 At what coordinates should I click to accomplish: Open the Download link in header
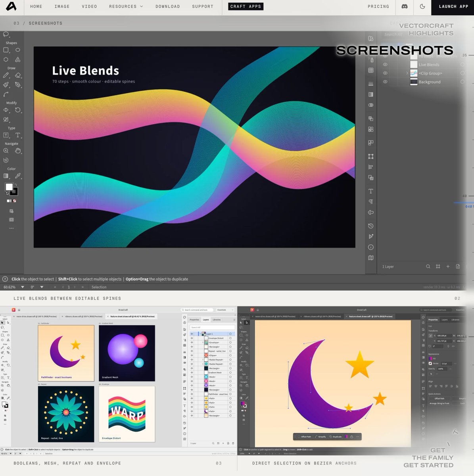(167, 6)
